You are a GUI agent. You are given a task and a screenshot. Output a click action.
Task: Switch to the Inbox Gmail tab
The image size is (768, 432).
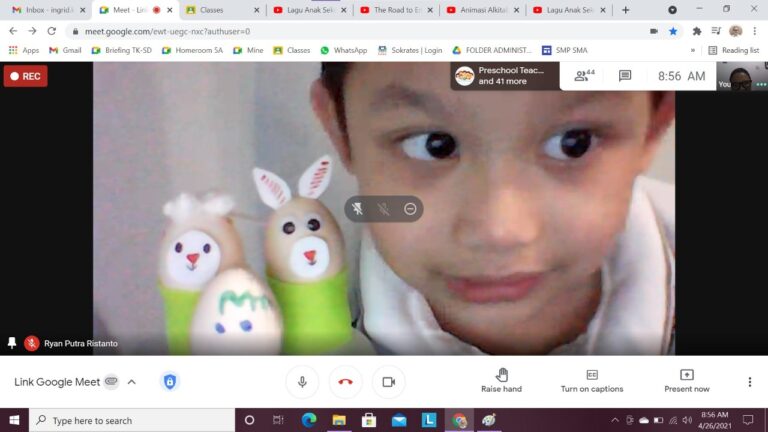click(42, 10)
